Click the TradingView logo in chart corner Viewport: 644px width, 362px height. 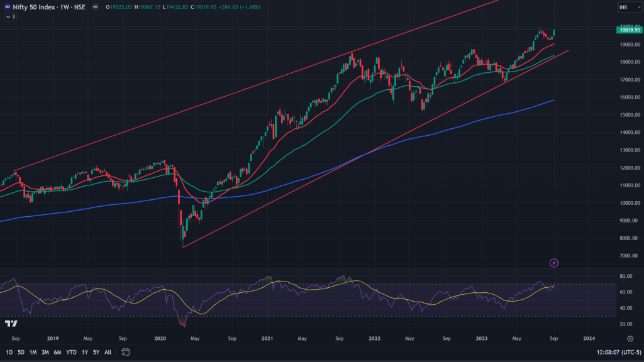(11, 324)
